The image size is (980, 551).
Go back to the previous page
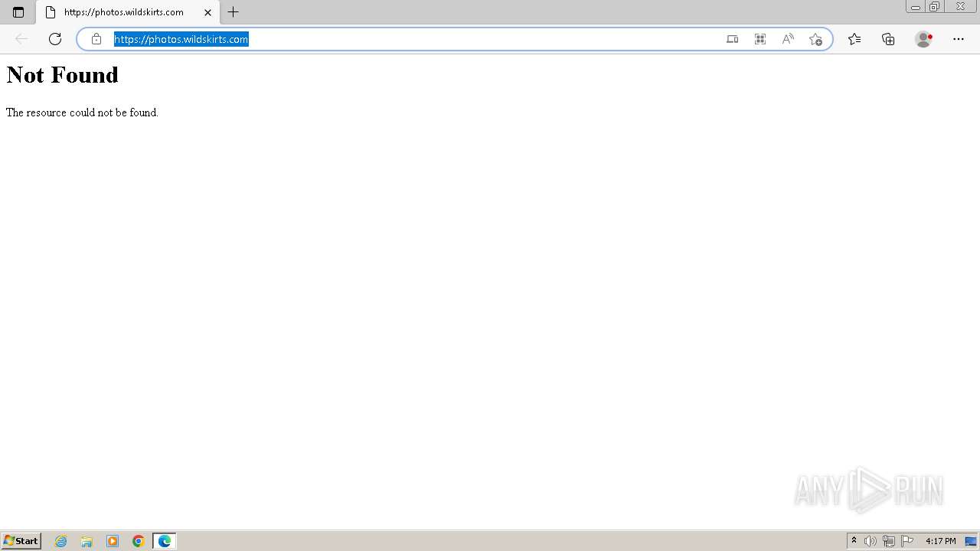21,39
